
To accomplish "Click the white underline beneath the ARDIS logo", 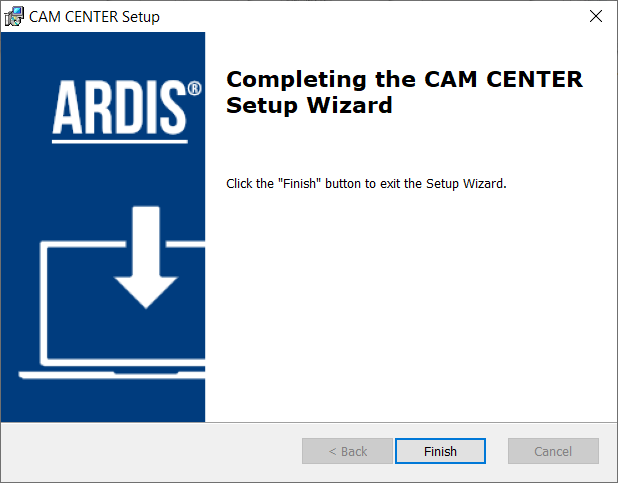I will 120,141.
